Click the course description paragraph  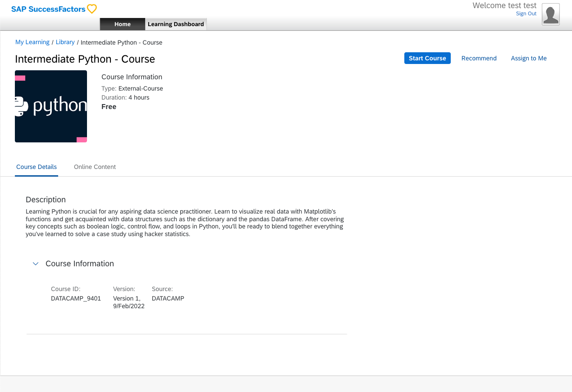pos(185,223)
